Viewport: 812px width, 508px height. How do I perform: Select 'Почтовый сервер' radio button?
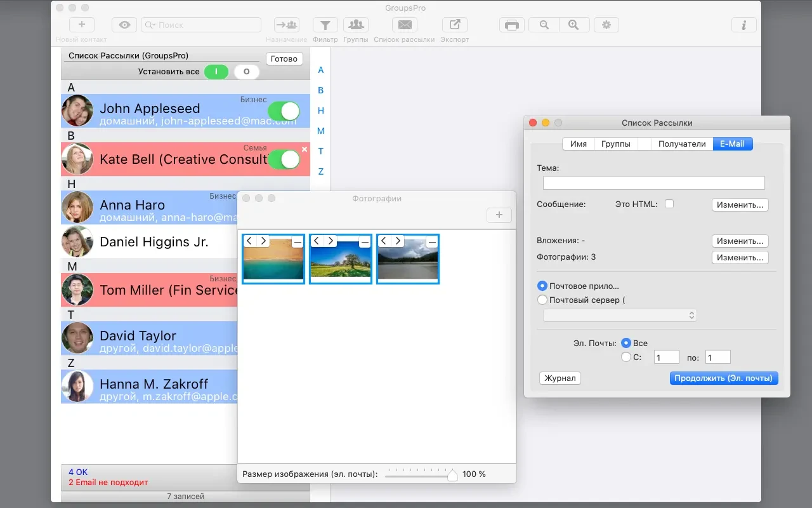coord(542,300)
